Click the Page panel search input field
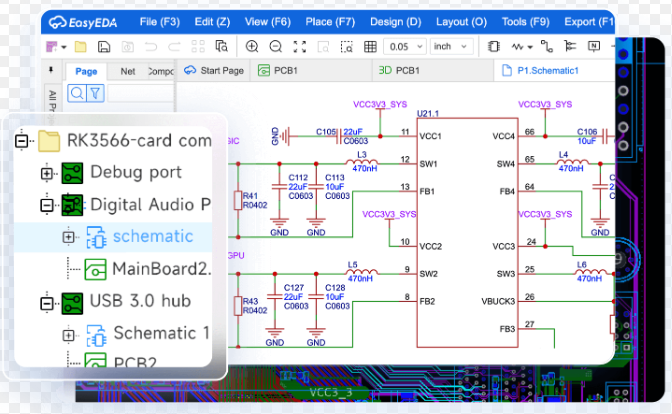The height and width of the screenshot is (414, 672). [x=138, y=93]
